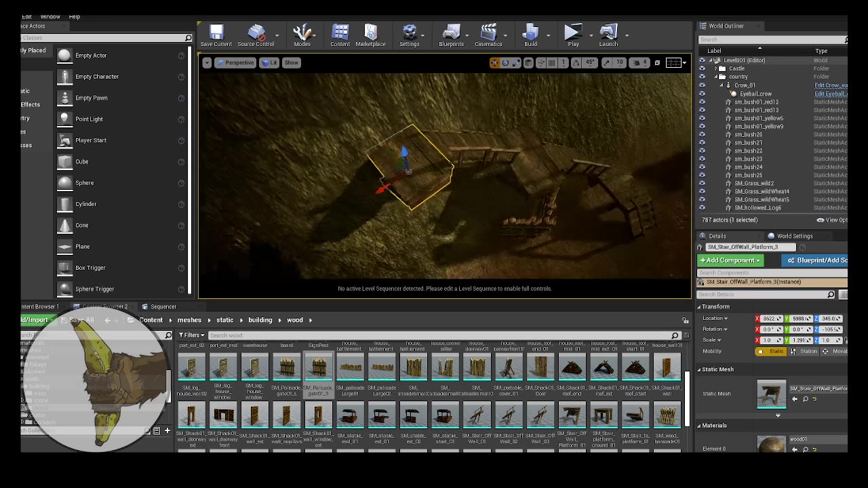The image size is (868, 488).
Task: Select the Point Light placement item
Action: [121, 119]
